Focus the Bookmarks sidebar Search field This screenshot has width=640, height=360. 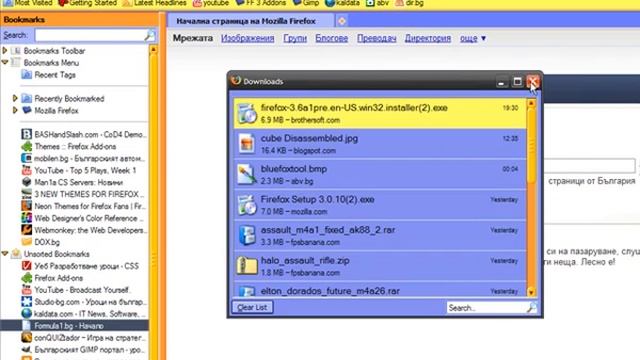click(90, 36)
